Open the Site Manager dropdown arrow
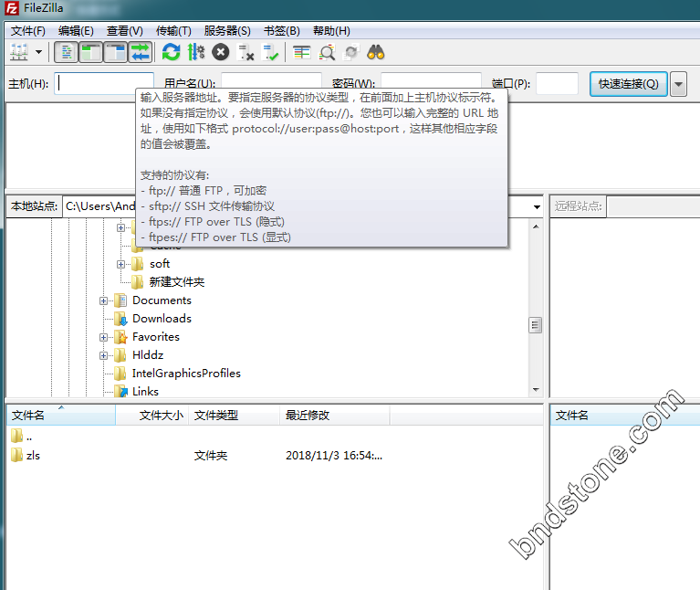 pyautogui.click(x=39, y=52)
